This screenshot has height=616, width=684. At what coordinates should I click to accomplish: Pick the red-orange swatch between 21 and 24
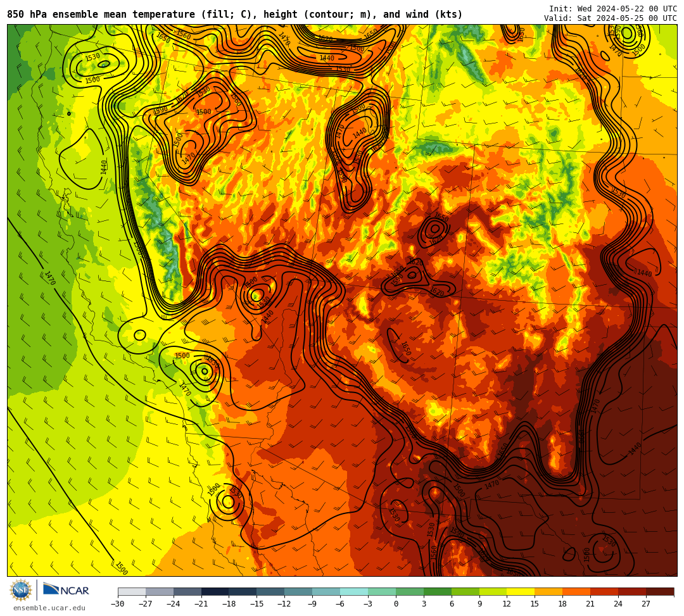pyautogui.click(x=605, y=591)
